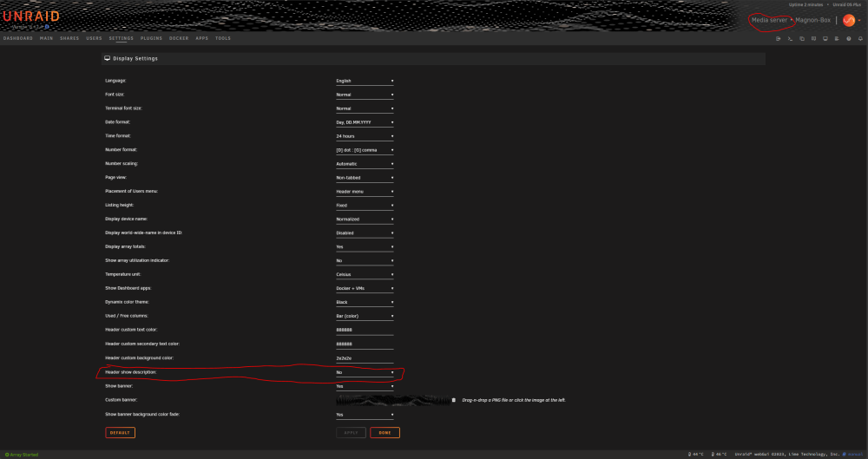Open the Temperature unit dropdown set to Celsius
The height and width of the screenshot is (459, 868).
point(365,275)
